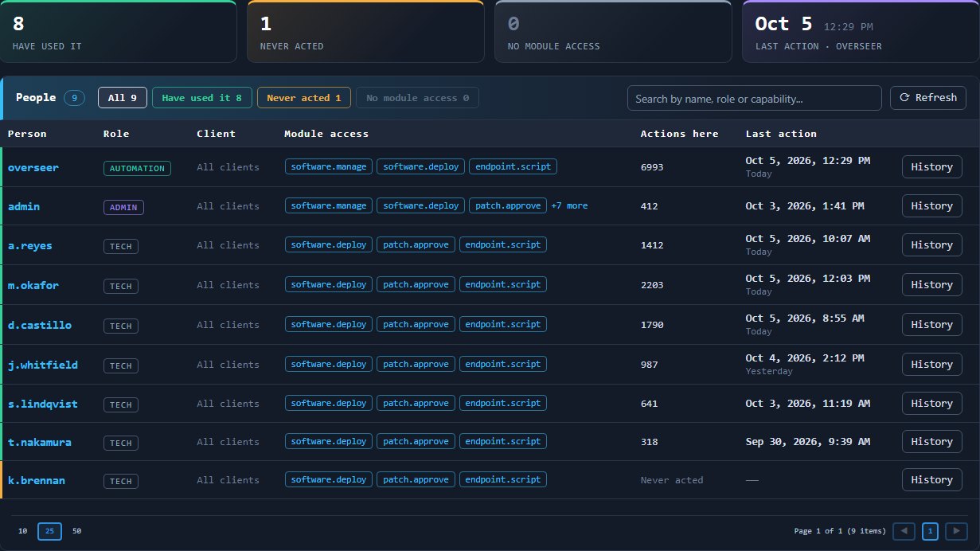
Task: Open History for m.okafor
Action: tap(931, 285)
